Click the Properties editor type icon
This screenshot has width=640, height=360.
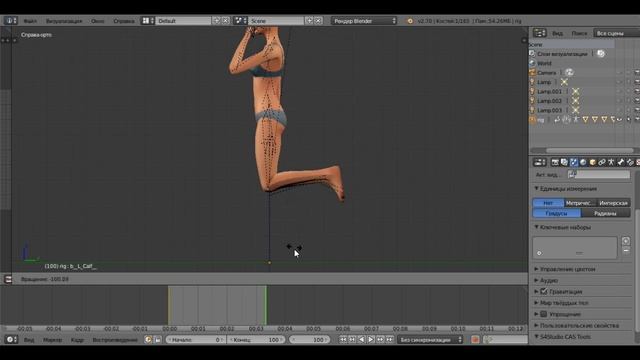[540, 162]
